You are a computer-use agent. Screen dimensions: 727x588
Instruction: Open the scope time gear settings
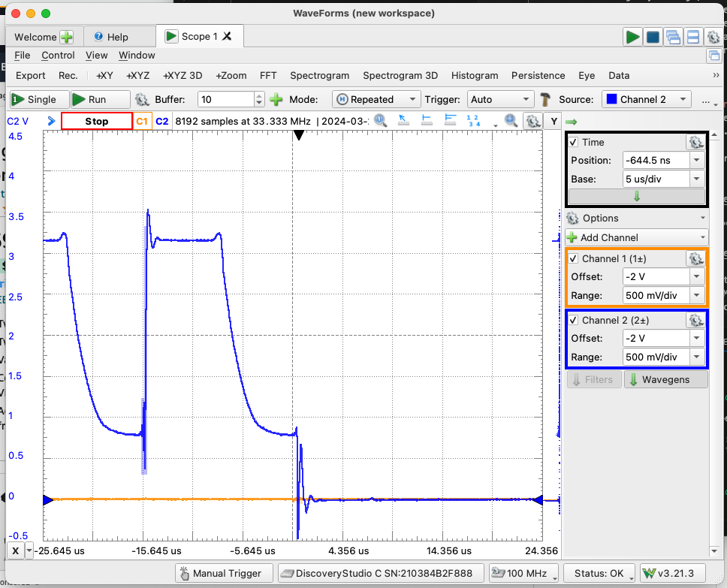[695, 142]
